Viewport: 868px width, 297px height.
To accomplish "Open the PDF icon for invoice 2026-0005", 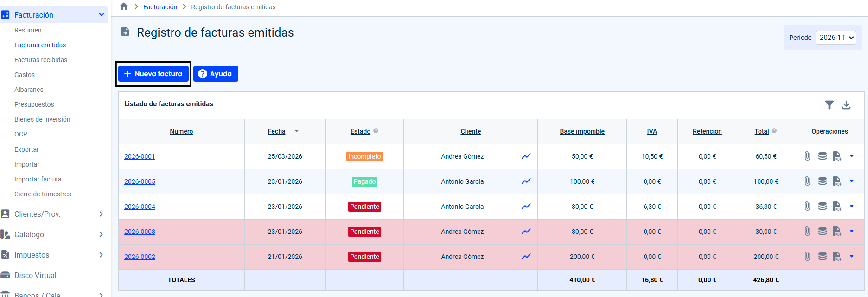I will [837, 181].
